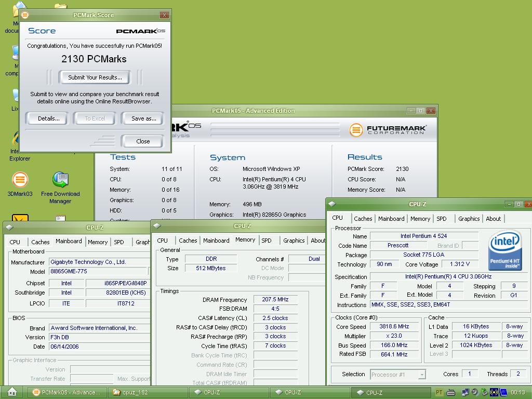Click the Core Speed 3818.6 MHz value

[x=394, y=326]
